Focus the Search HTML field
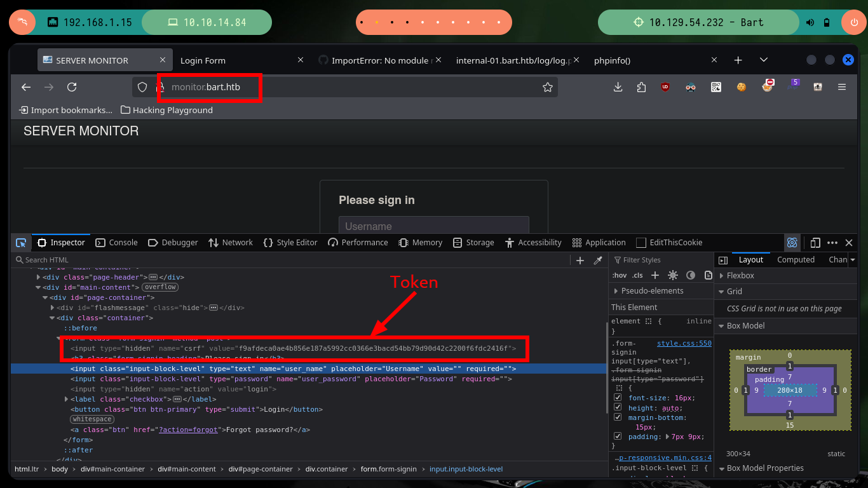This screenshot has height=488, width=868. (292, 261)
